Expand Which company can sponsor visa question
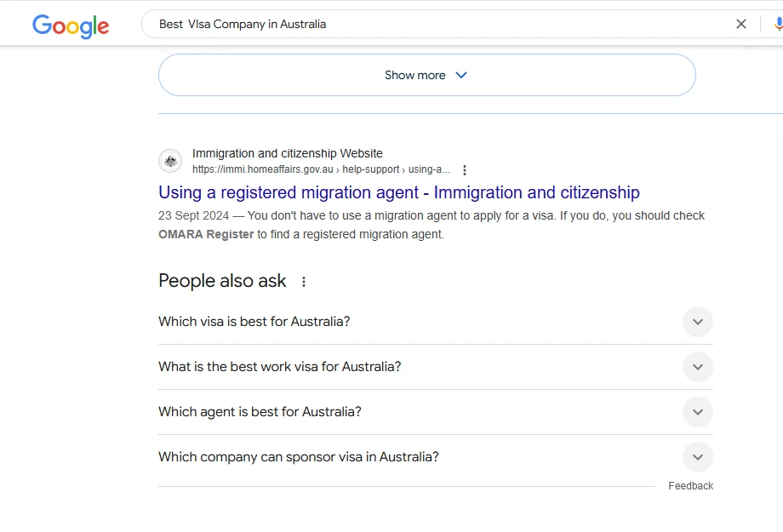Viewport: 783px width, 532px height. pos(436,456)
